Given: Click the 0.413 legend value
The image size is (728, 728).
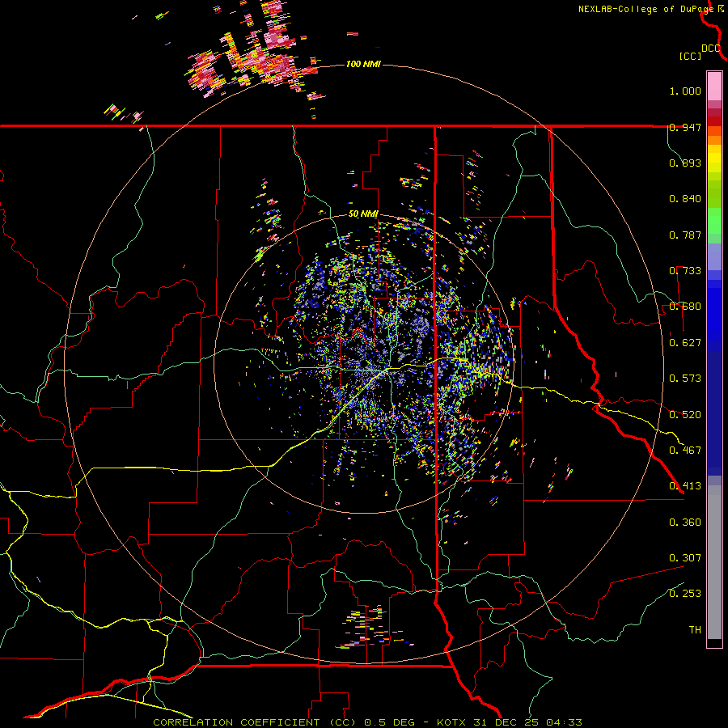Looking at the screenshot, I should 685,486.
